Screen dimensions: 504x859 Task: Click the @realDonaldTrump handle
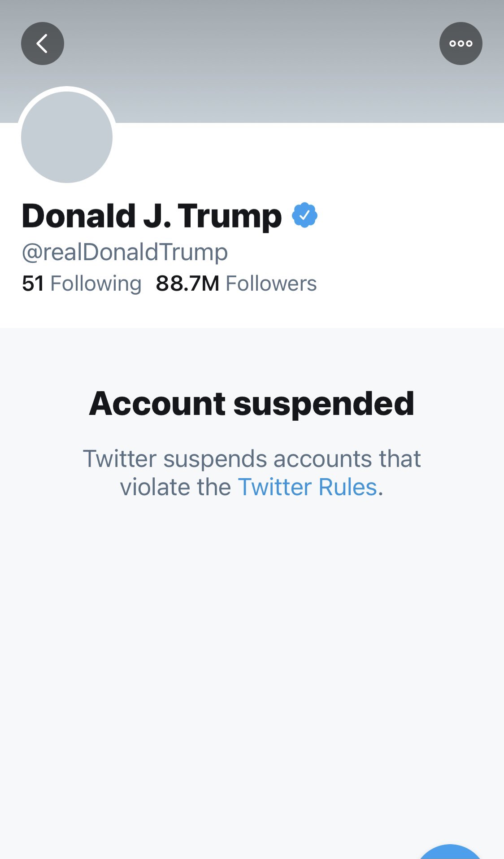125,252
